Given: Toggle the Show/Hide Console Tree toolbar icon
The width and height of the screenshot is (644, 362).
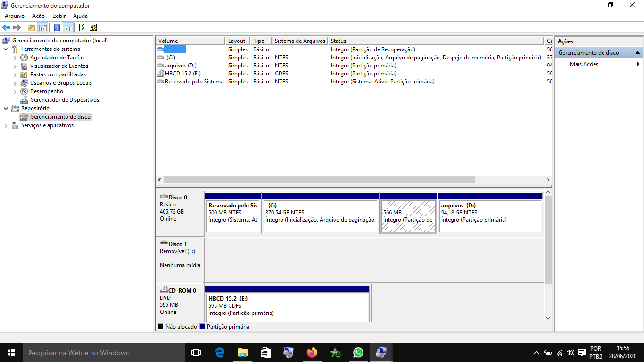Looking at the screenshot, I should (x=42, y=27).
